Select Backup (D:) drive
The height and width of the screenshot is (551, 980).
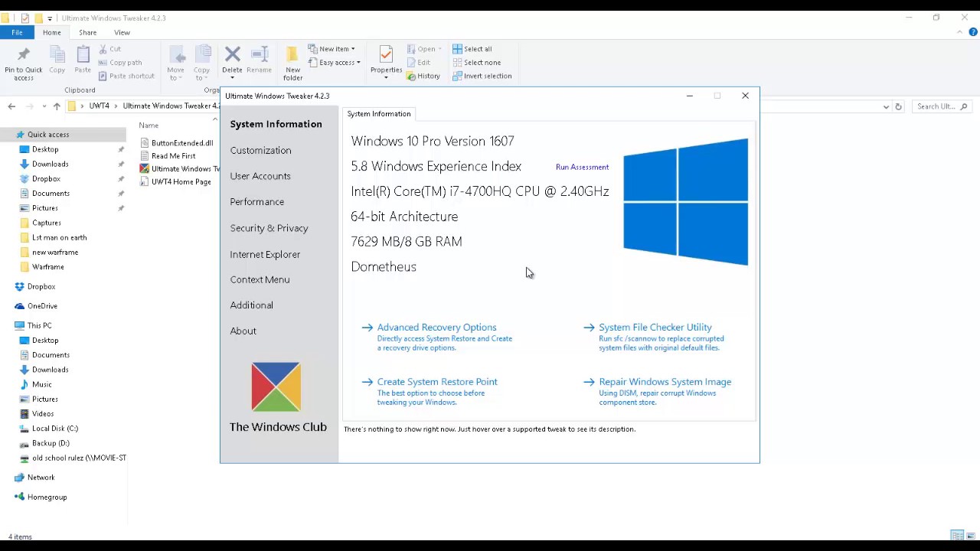44,443
